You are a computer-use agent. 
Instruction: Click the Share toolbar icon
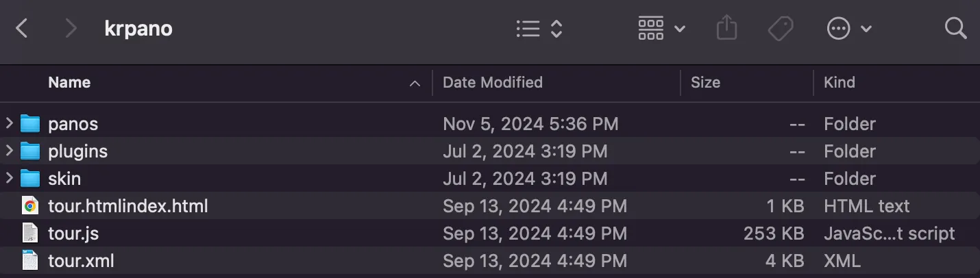coord(726,29)
